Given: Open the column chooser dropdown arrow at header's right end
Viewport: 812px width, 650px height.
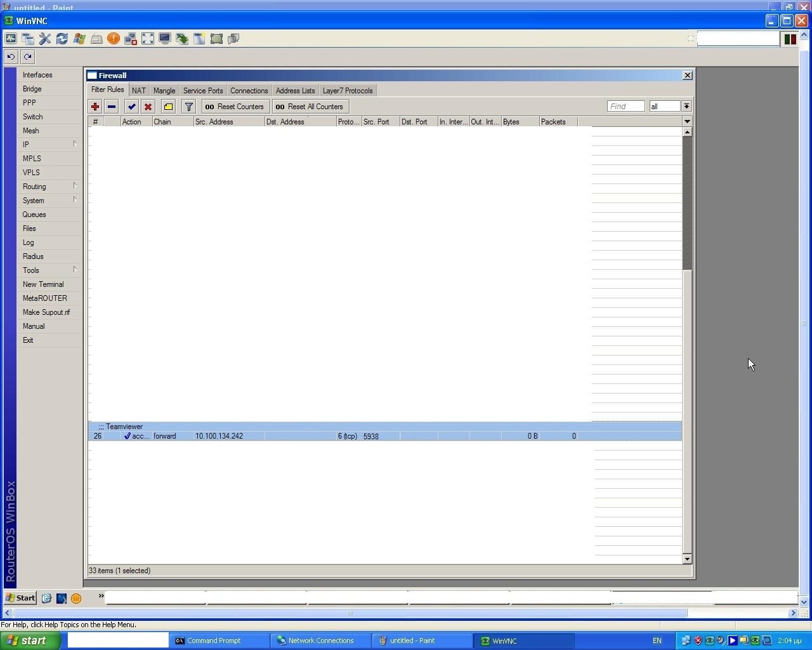Looking at the screenshot, I should click(687, 121).
